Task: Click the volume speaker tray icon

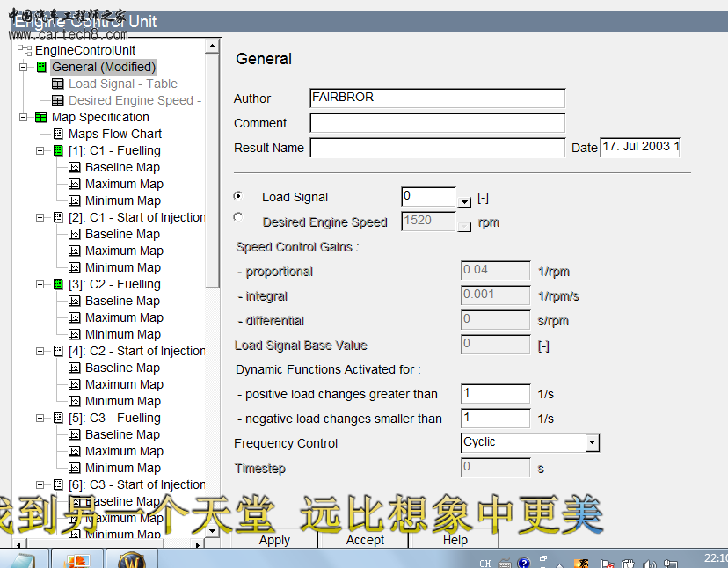Action: [x=649, y=564]
